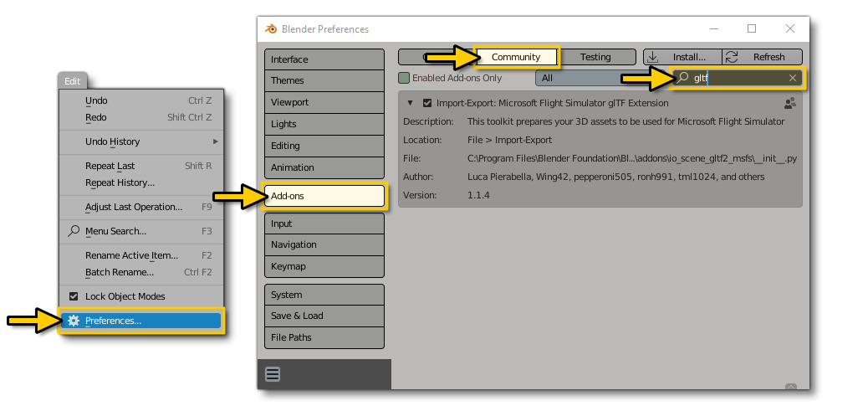Click the Refresh arrows icon
The height and width of the screenshot is (406, 868).
(x=732, y=56)
